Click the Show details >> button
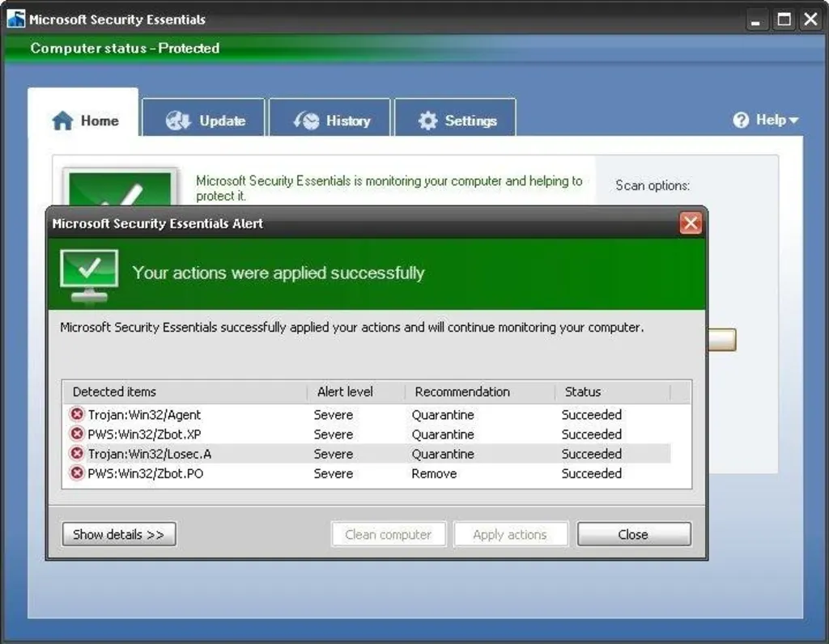Image resolution: width=829 pixels, height=644 pixels. [x=119, y=534]
